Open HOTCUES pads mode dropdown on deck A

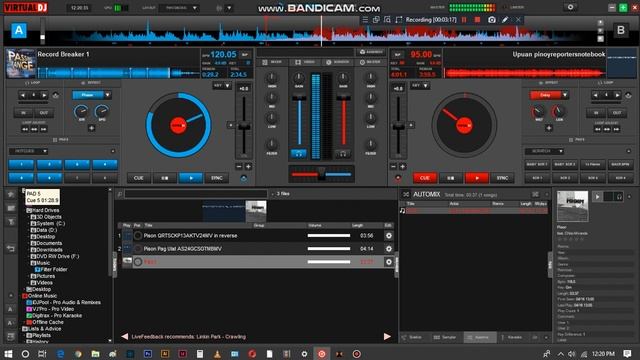28,151
